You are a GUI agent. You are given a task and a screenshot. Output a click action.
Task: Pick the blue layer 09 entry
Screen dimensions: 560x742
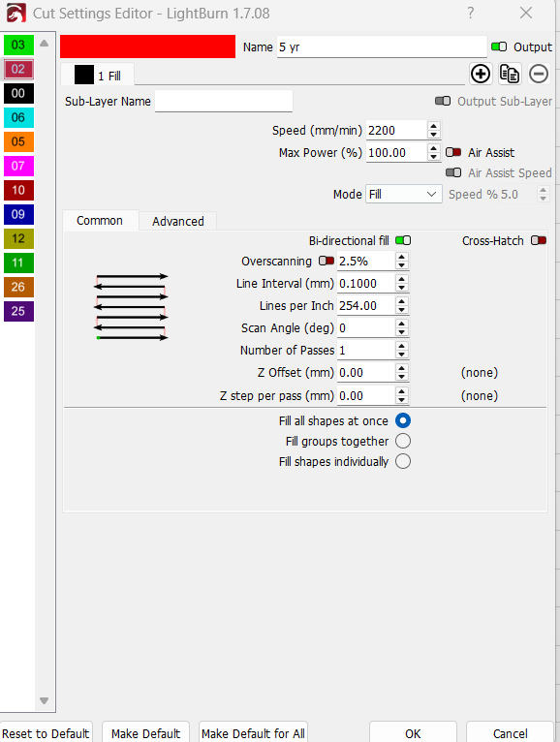(x=18, y=214)
